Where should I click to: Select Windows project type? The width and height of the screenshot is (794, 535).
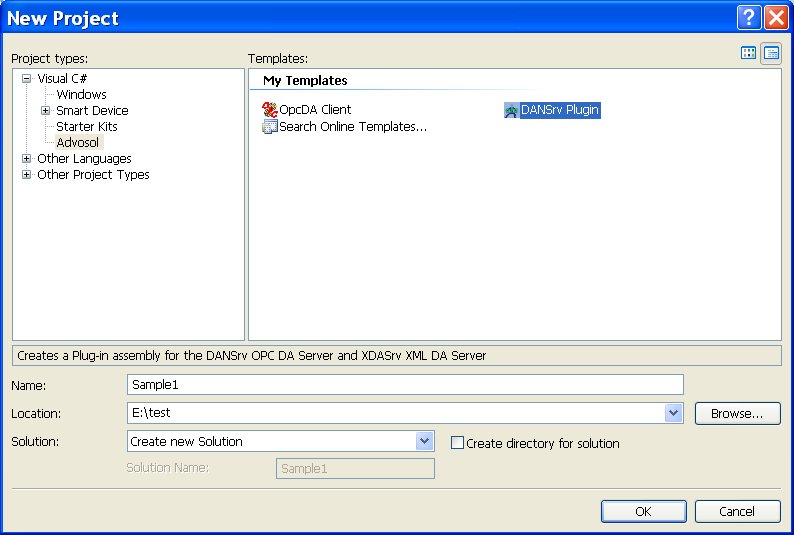pyautogui.click(x=82, y=95)
